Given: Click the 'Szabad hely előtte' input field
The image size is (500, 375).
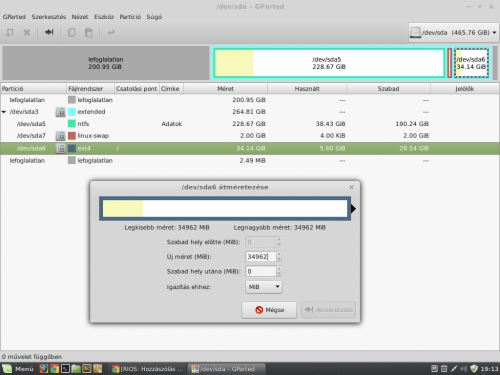Looking at the screenshot, I should 261,242.
